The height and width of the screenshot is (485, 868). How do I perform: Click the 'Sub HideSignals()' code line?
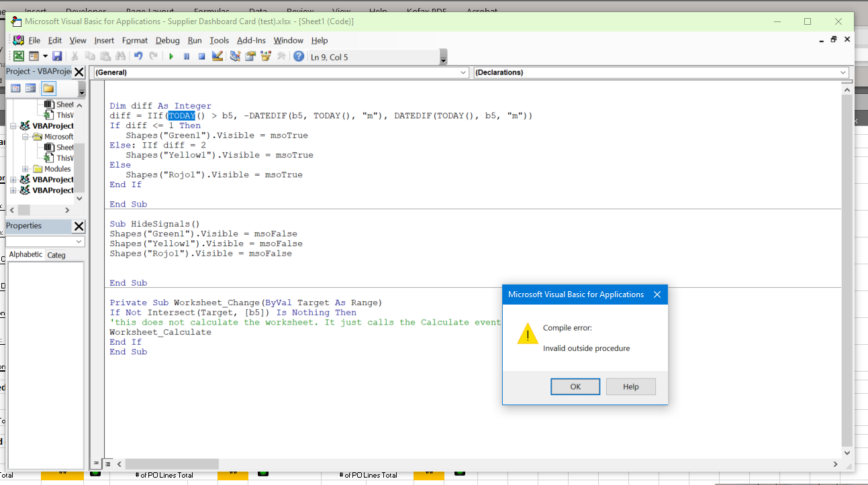point(155,224)
